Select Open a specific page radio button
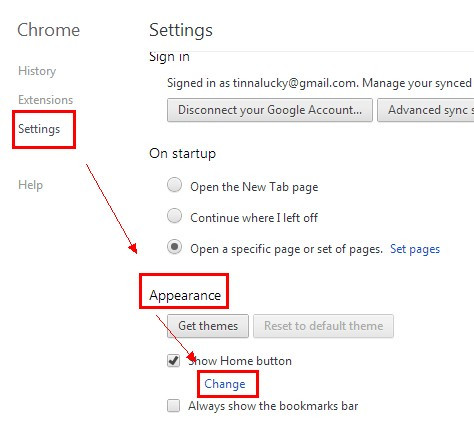Viewport: 474px width, 422px height. point(174,247)
